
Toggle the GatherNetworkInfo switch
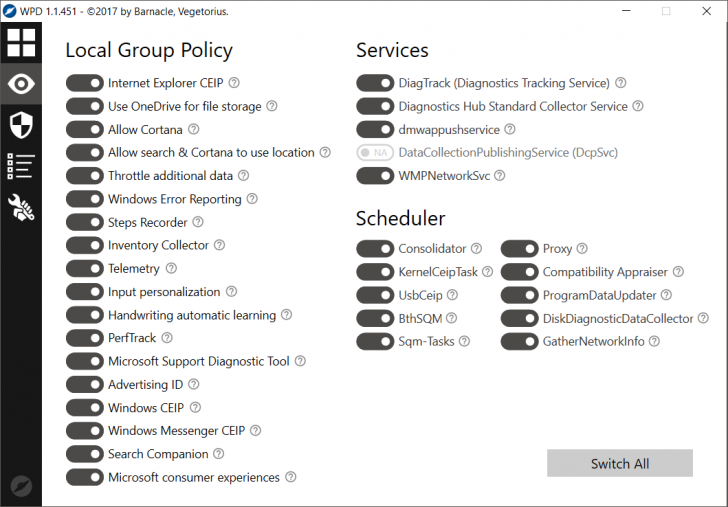click(520, 342)
